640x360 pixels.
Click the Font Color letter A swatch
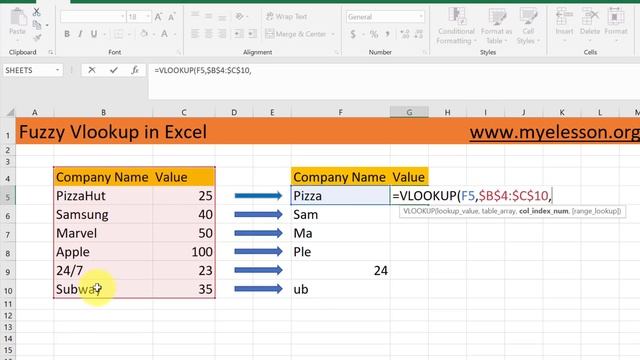164,34
